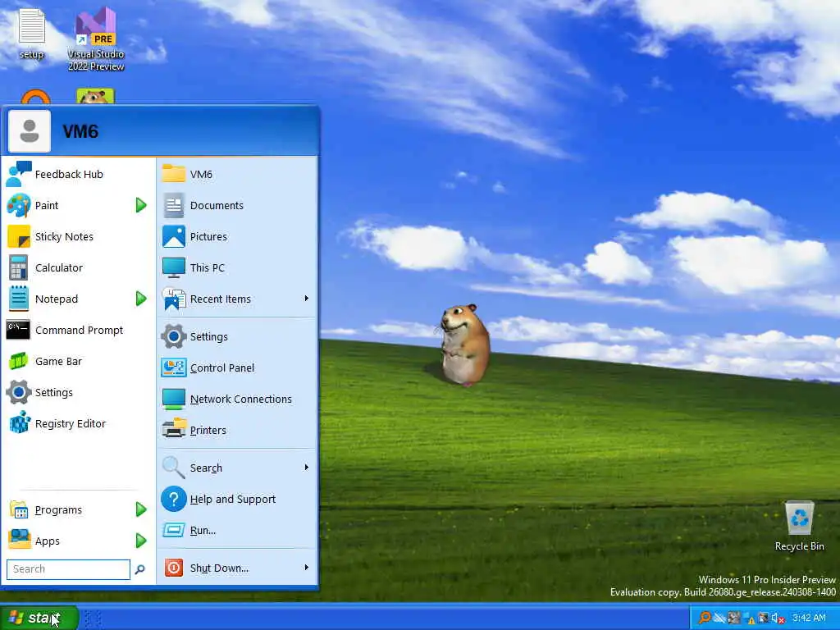
Task: Open Settings above Control Panel
Action: click(x=237, y=336)
